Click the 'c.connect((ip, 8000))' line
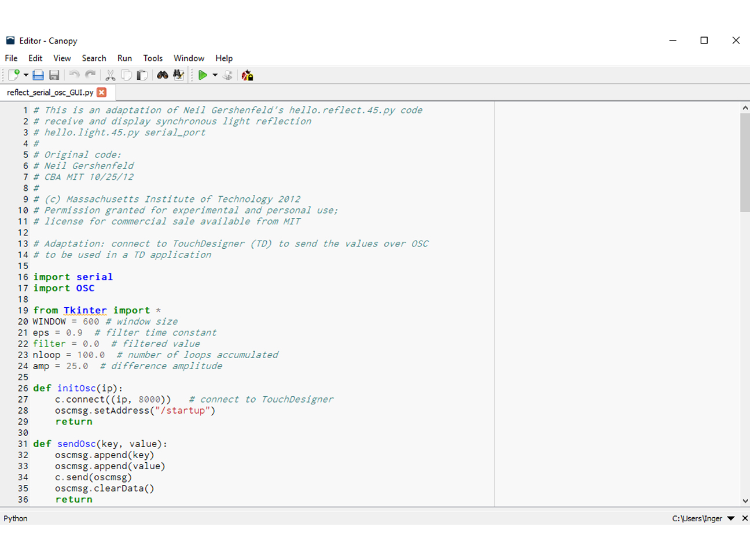750x560 pixels. coord(113,400)
